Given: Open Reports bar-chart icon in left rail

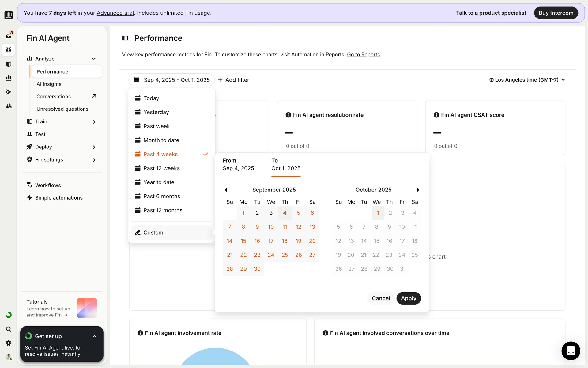Looking at the screenshot, I should point(9,78).
